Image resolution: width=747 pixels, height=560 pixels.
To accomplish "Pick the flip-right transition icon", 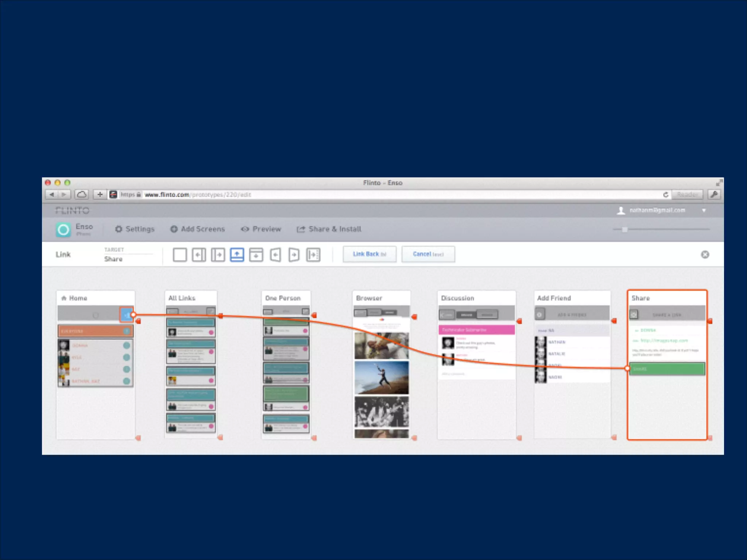I will point(294,255).
